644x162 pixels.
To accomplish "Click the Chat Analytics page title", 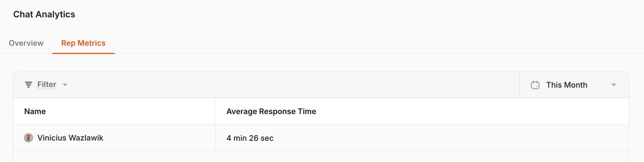I will [x=44, y=14].
